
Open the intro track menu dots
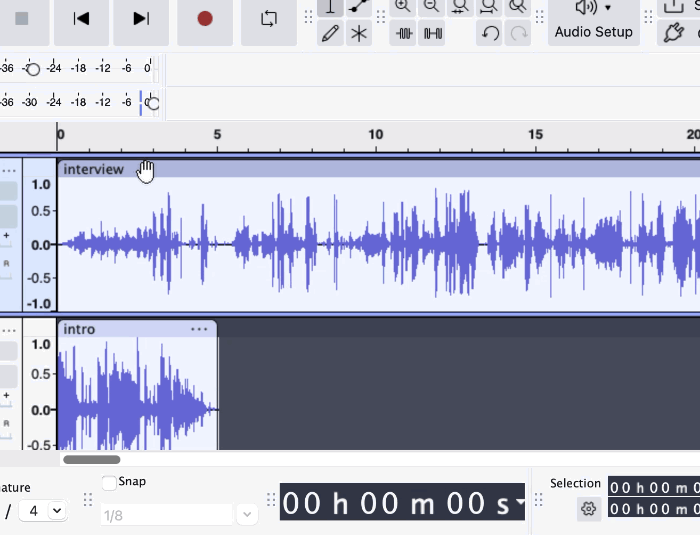pos(9,330)
